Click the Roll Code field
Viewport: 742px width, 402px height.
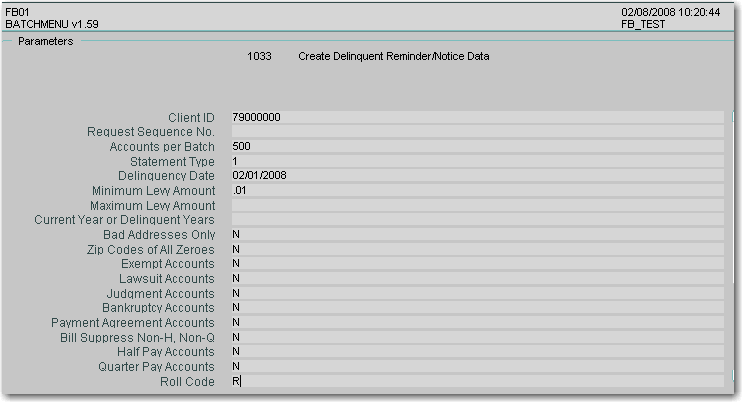coord(476,382)
